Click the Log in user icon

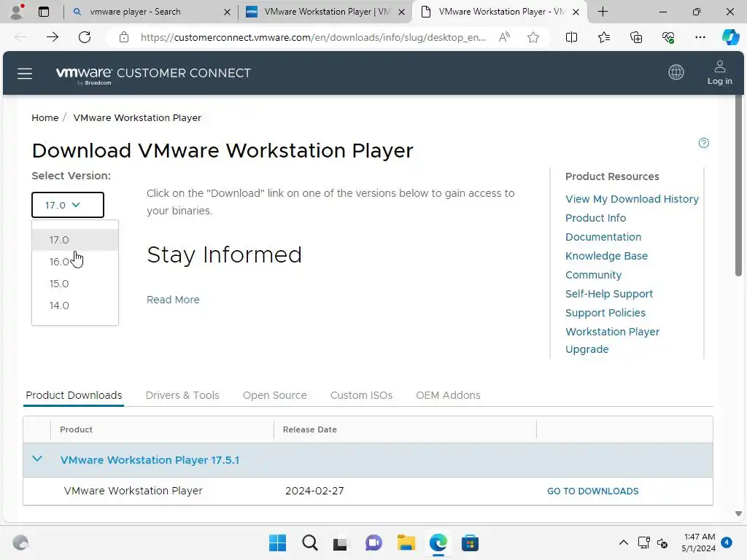pyautogui.click(x=719, y=72)
